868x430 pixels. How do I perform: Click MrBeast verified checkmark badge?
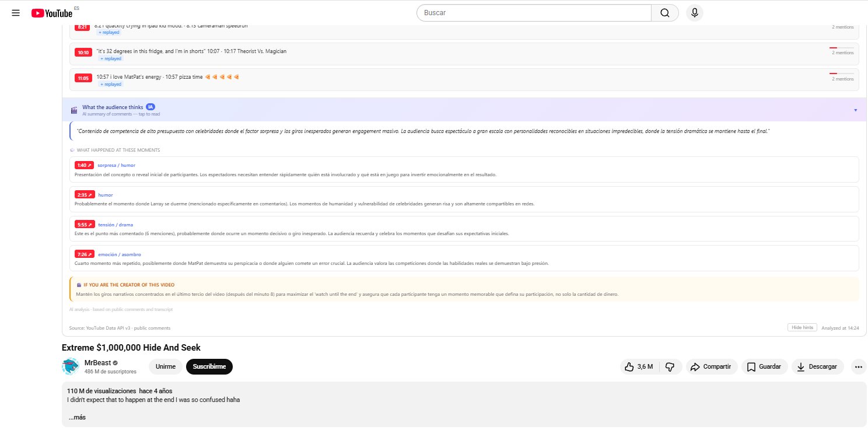pos(115,363)
